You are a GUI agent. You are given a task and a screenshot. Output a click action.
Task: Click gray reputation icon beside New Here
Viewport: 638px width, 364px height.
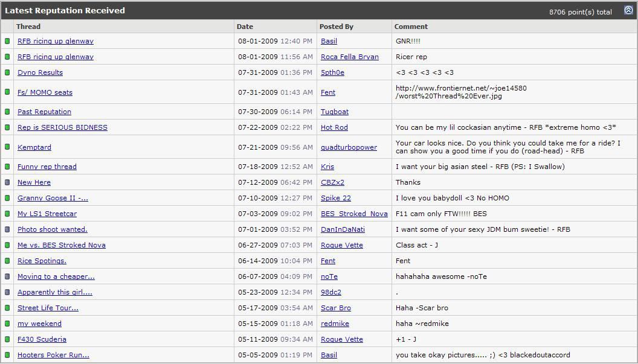pos(7,182)
